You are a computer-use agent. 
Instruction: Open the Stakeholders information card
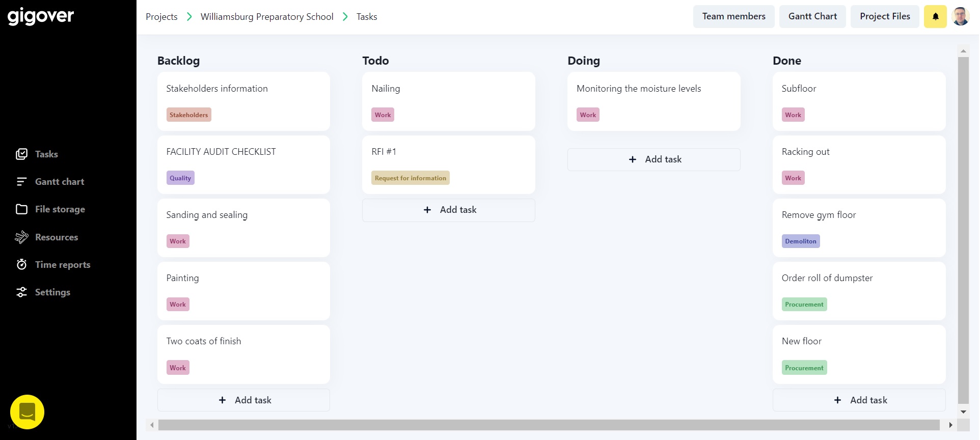click(x=243, y=101)
